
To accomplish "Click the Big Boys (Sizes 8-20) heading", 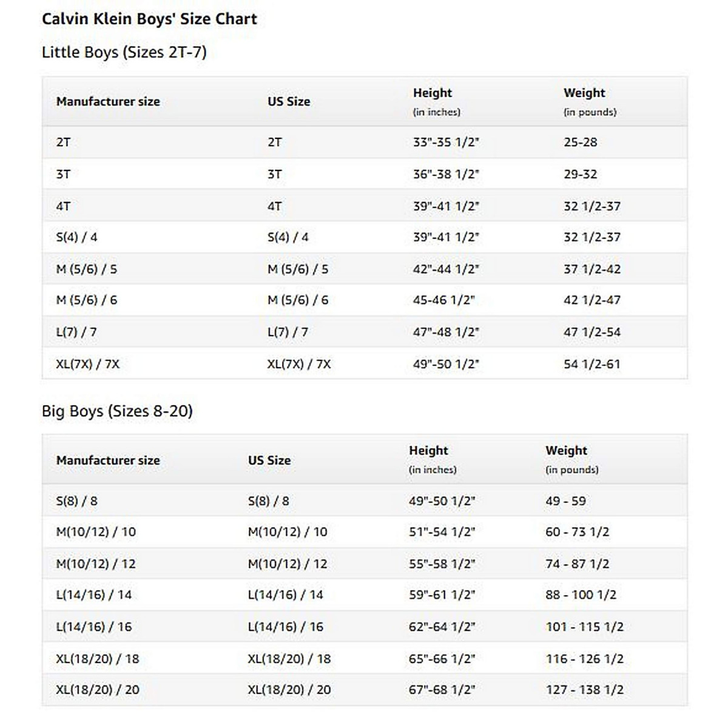I will pyautogui.click(x=117, y=411).
